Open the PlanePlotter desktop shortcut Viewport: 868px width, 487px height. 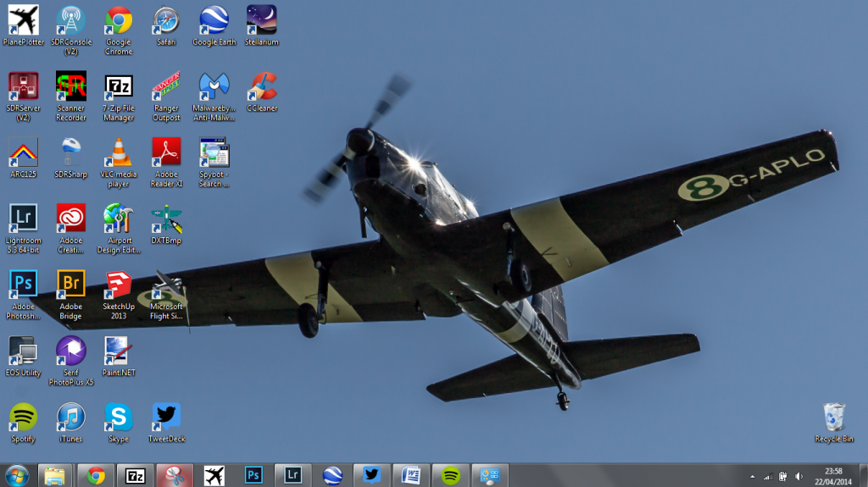point(23,25)
